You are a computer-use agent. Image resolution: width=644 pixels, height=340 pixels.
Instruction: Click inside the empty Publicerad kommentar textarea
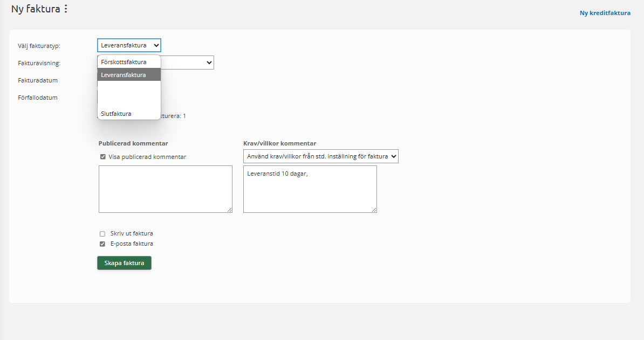pos(165,189)
